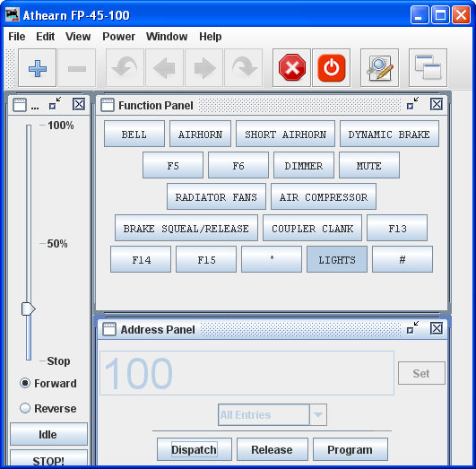Iconify the Address Panel with shrink icon

(x=412, y=328)
